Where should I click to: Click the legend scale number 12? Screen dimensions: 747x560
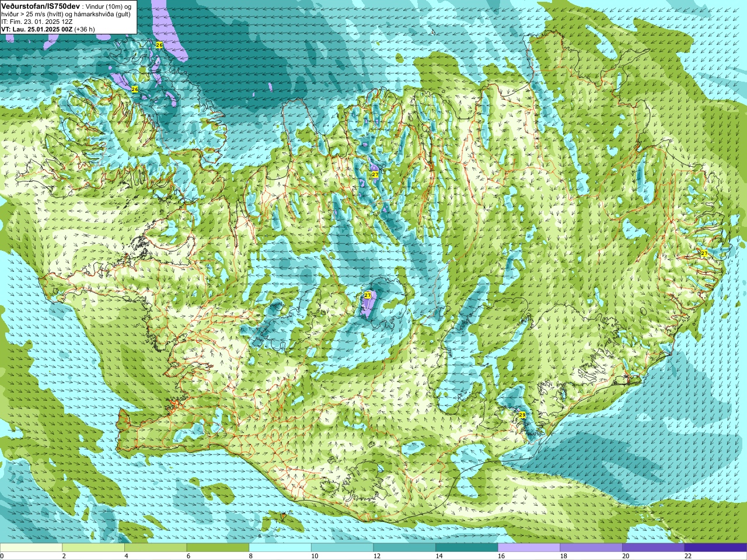pyautogui.click(x=377, y=556)
